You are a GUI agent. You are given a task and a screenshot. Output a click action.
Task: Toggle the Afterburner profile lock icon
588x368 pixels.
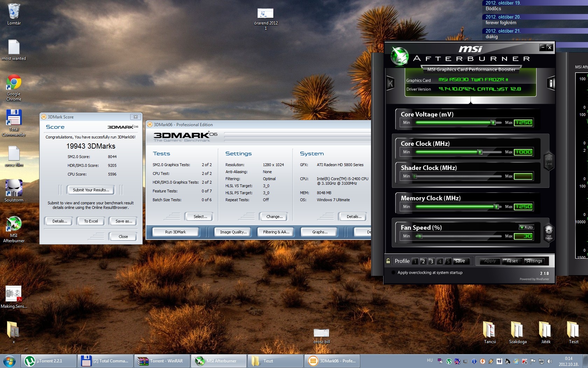388,261
